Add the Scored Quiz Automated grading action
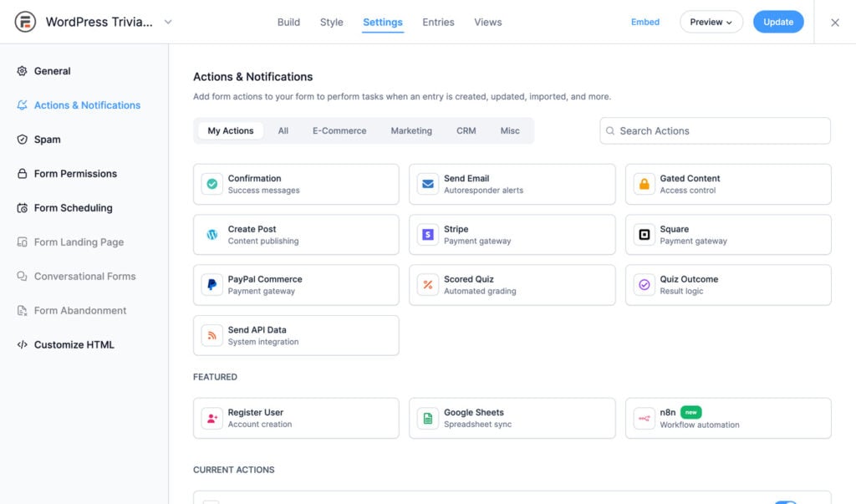This screenshot has height=504, width=856. (x=512, y=285)
